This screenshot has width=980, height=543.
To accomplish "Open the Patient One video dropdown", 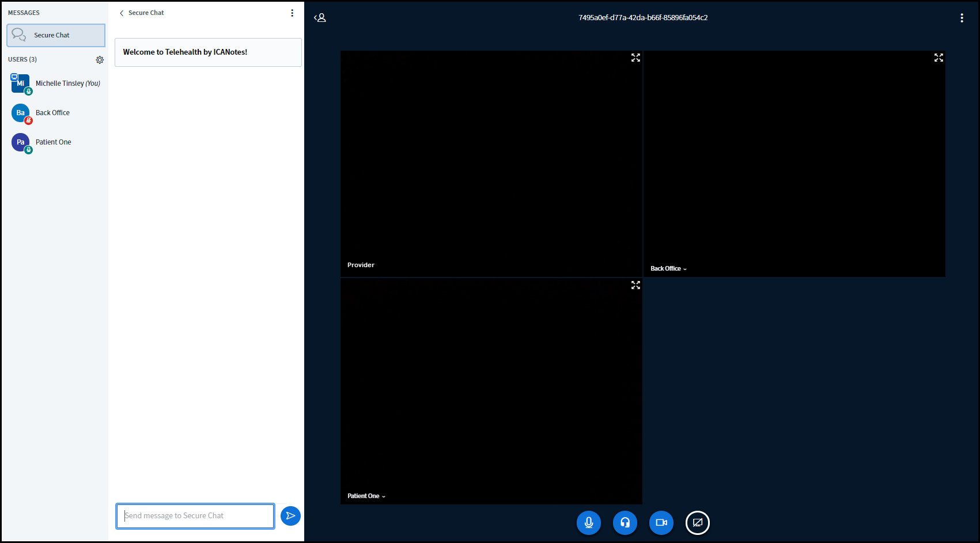I will (366, 496).
